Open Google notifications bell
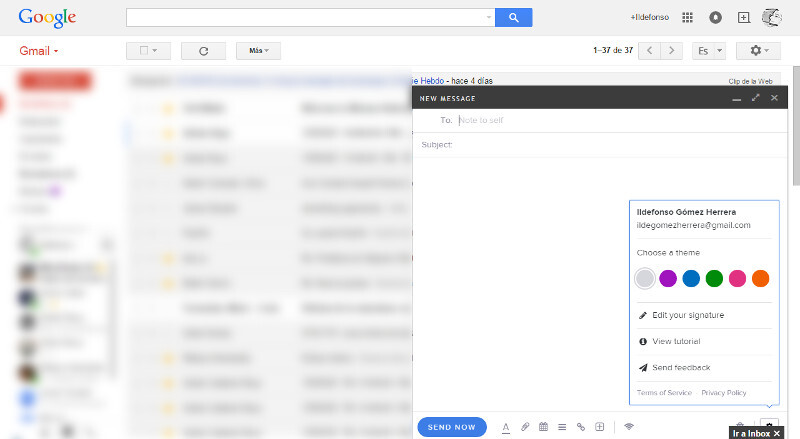800x439 pixels. (x=715, y=17)
